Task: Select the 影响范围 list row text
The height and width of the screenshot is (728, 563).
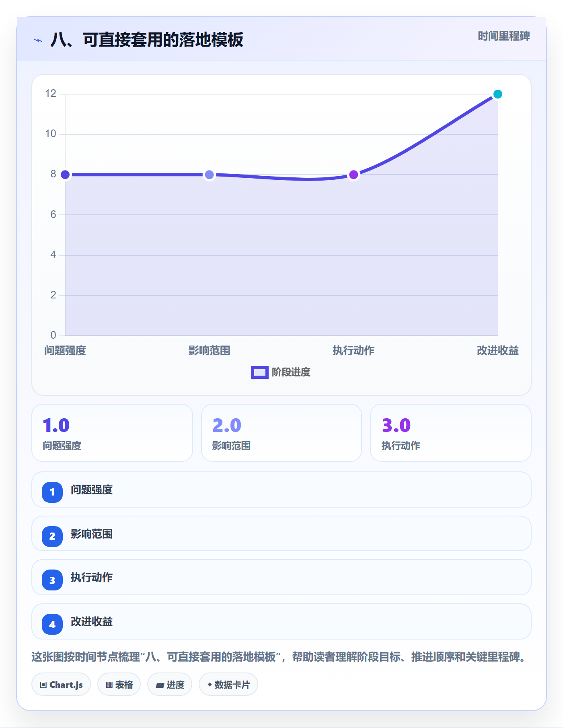Action: 92,534
